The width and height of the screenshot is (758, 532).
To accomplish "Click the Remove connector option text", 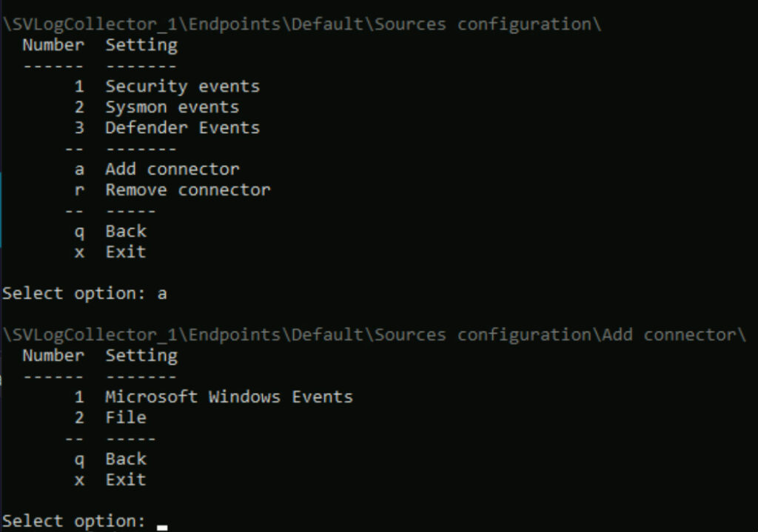I will tap(187, 190).
